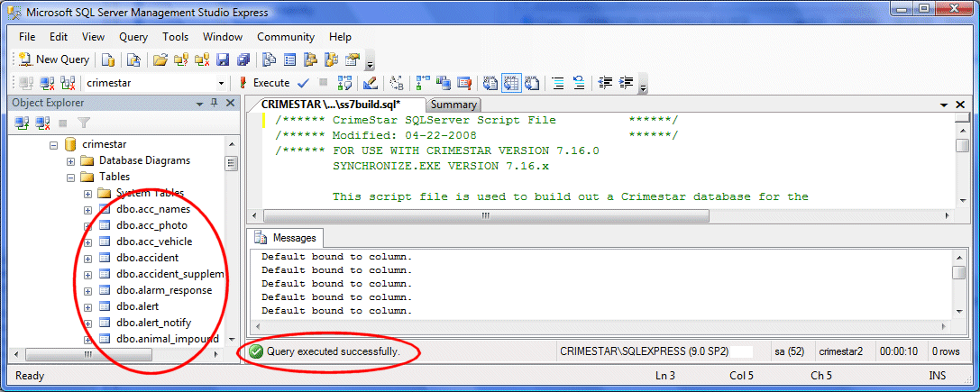980x392 pixels.
Task: Click the Parse query checkmark icon
Action: [304, 83]
